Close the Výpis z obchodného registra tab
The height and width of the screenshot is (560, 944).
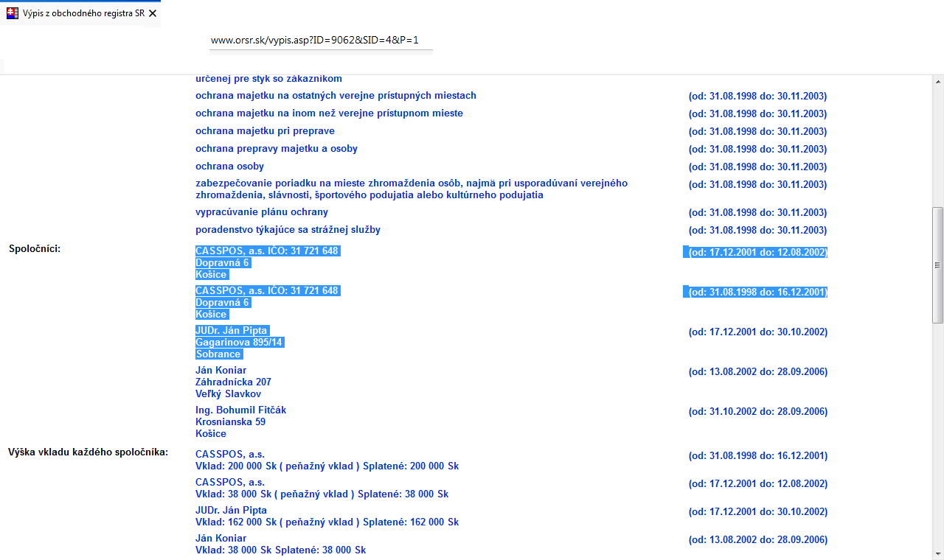tap(152, 13)
